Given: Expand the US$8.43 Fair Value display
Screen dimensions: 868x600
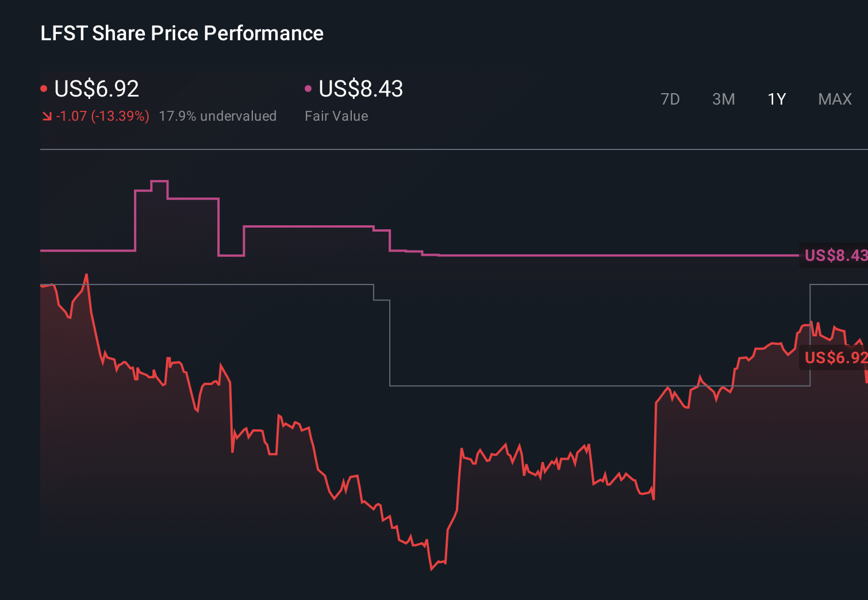Looking at the screenshot, I should click(x=360, y=89).
